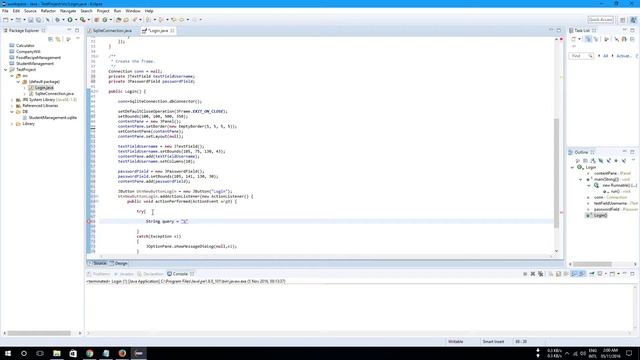Collapse the Login class in Outline

point(572,167)
